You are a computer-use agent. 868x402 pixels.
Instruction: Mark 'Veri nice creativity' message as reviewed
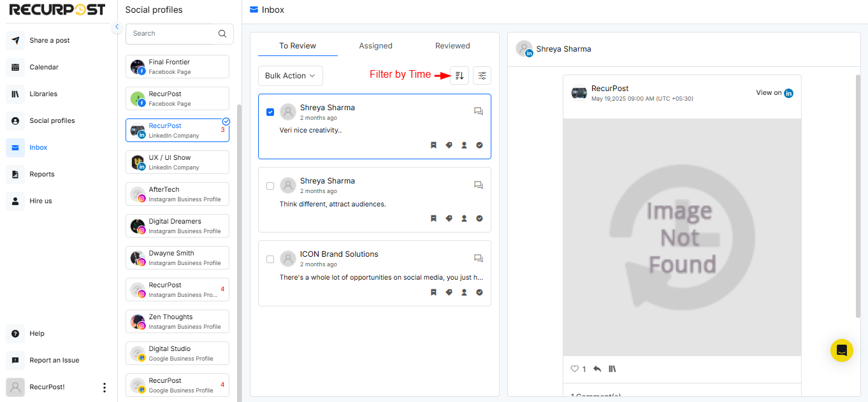479,145
